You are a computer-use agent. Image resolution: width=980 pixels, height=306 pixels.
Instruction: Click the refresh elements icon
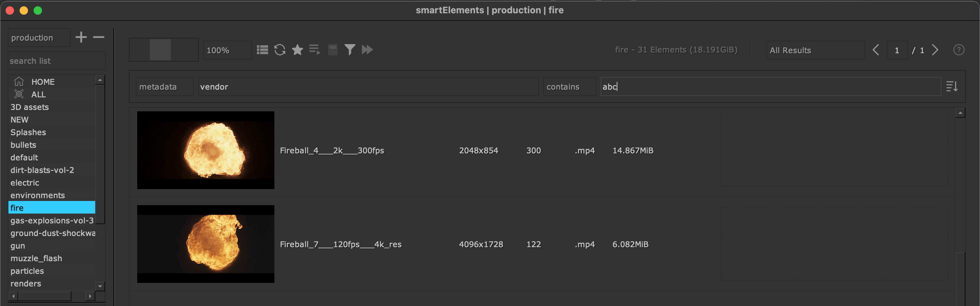click(x=280, y=50)
